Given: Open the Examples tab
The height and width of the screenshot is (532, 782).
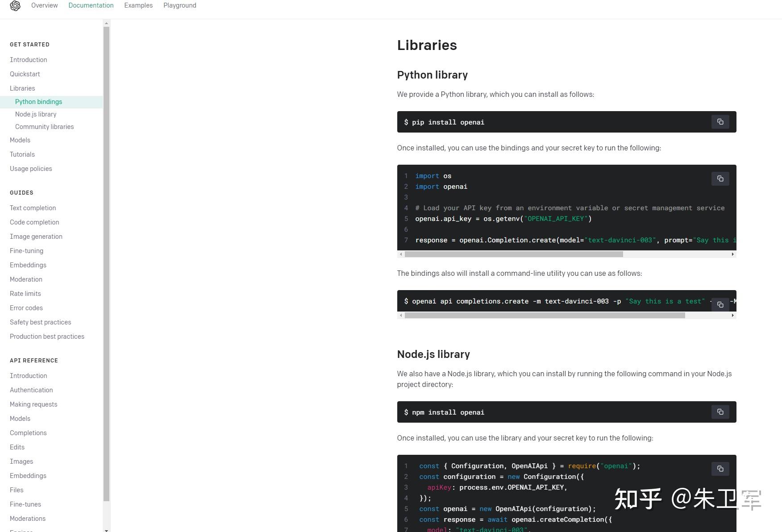Looking at the screenshot, I should click(x=138, y=5).
